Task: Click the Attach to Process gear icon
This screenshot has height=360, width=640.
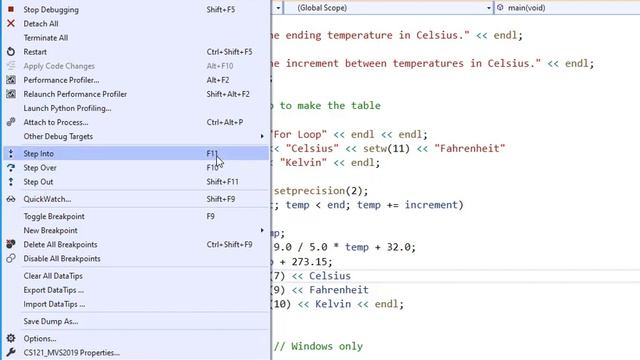Action: click(11, 122)
